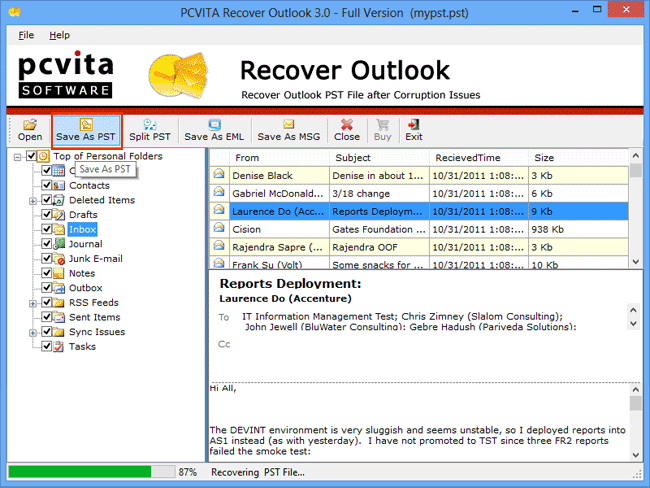Image resolution: width=650 pixels, height=488 pixels.
Task: Select the Tasks folder
Action: pyautogui.click(x=82, y=347)
